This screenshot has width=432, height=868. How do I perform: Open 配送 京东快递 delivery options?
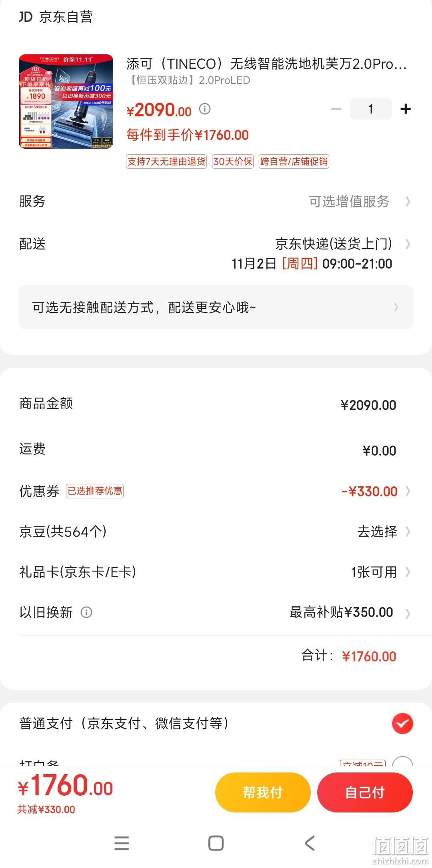coord(216,253)
